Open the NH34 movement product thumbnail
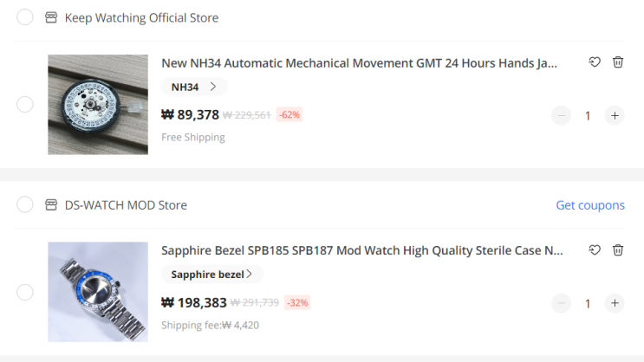 pyautogui.click(x=98, y=105)
